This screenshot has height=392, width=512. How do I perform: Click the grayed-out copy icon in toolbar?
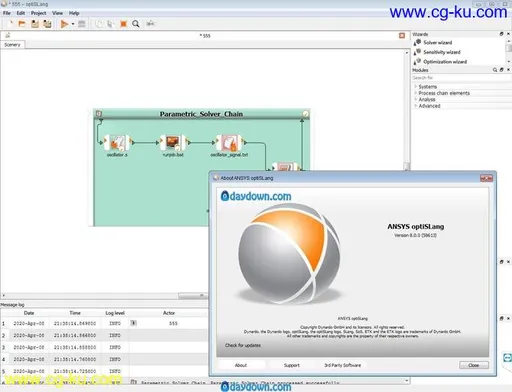point(99,24)
